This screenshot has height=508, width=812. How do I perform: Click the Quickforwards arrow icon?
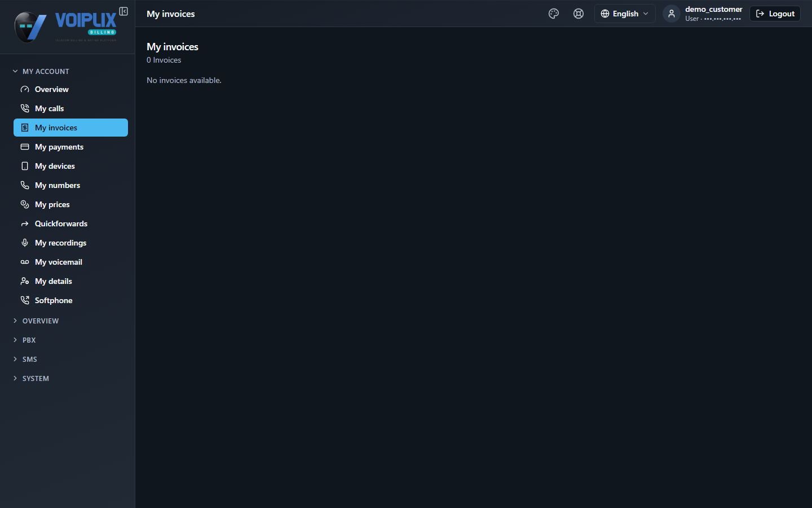pos(25,224)
